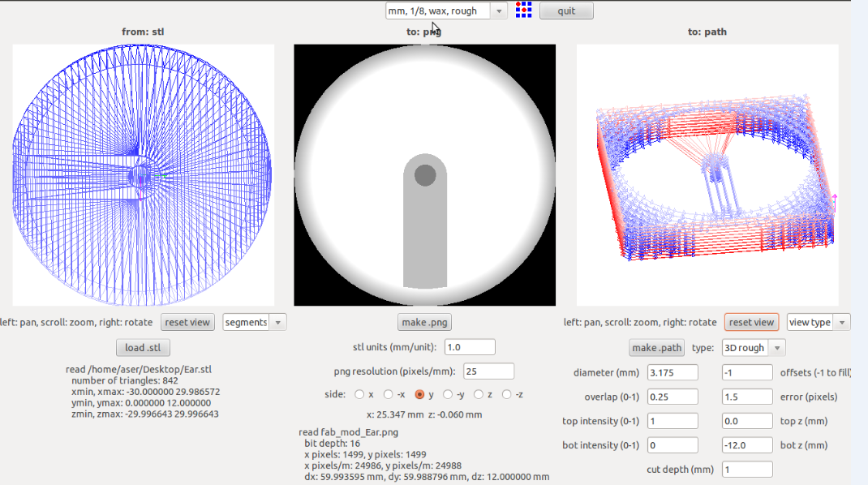Edit the overlap (0-1) field
The width and height of the screenshot is (868, 485).
tap(672, 397)
